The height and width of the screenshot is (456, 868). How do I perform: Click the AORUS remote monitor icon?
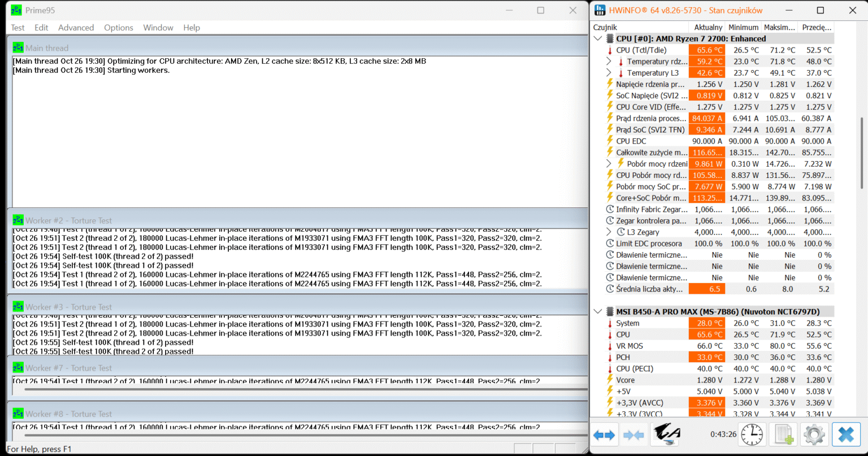click(666, 434)
